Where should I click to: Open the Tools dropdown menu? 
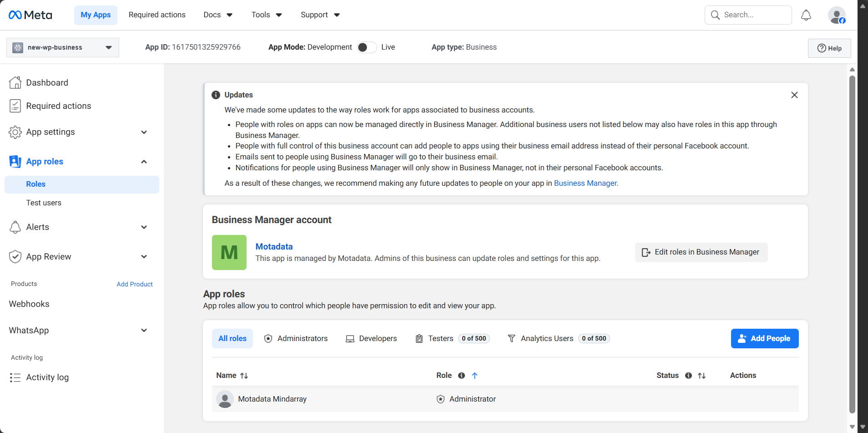(267, 15)
